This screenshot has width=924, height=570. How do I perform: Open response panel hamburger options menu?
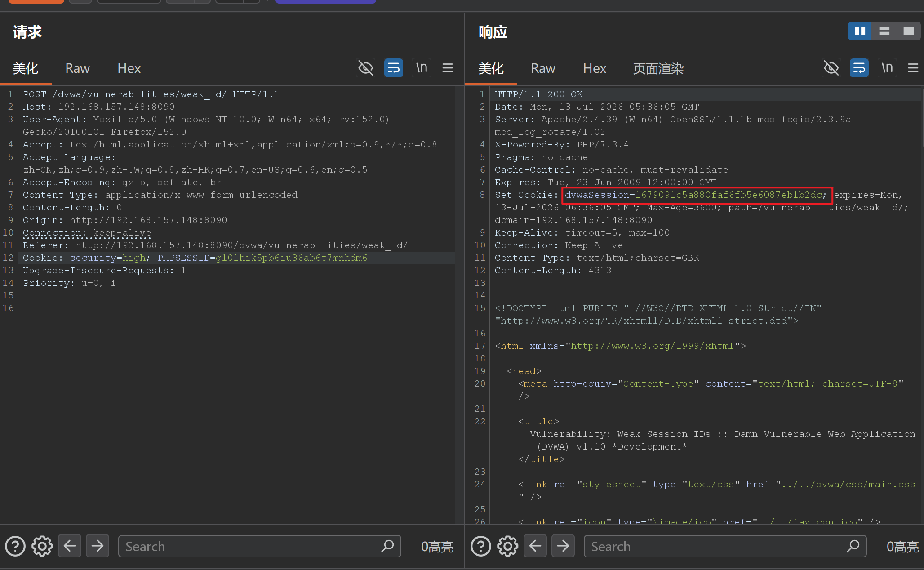(913, 68)
